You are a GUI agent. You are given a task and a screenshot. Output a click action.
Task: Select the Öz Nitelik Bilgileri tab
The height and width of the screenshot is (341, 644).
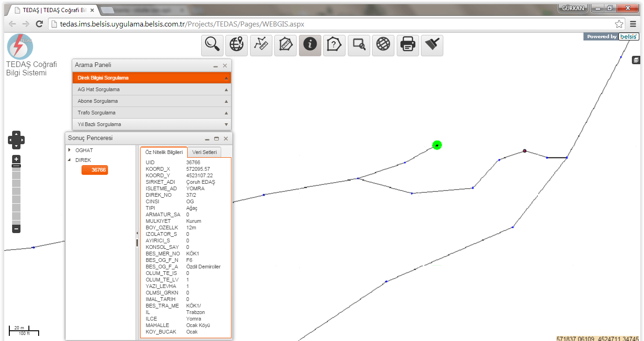[x=164, y=153]
